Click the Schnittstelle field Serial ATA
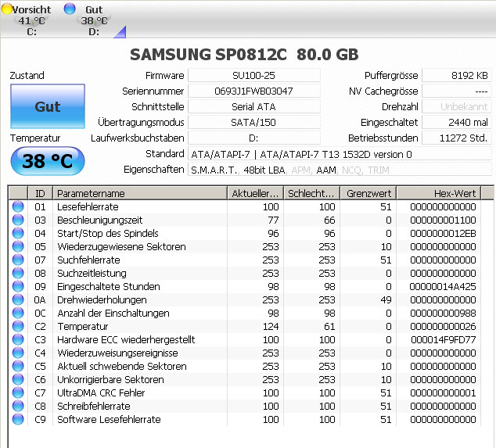This screenshot has width=496, height=448. (x=254, y=106)
